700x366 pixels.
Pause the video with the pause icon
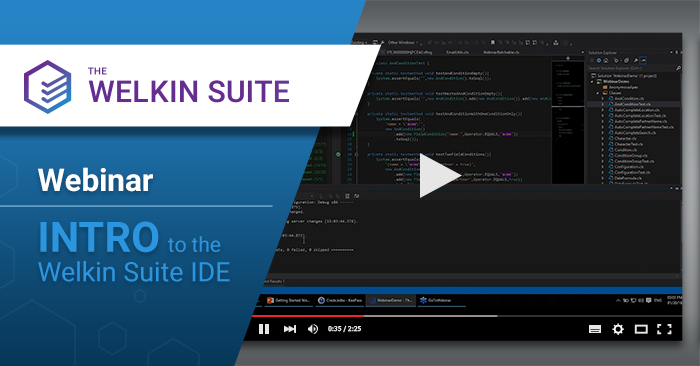coord(264,329)
